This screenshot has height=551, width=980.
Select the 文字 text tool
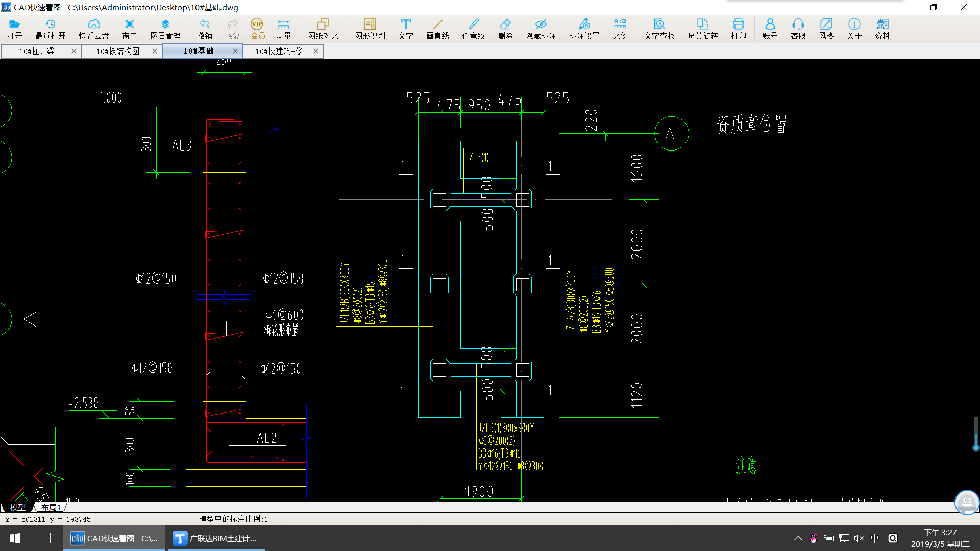pos(406,29)
